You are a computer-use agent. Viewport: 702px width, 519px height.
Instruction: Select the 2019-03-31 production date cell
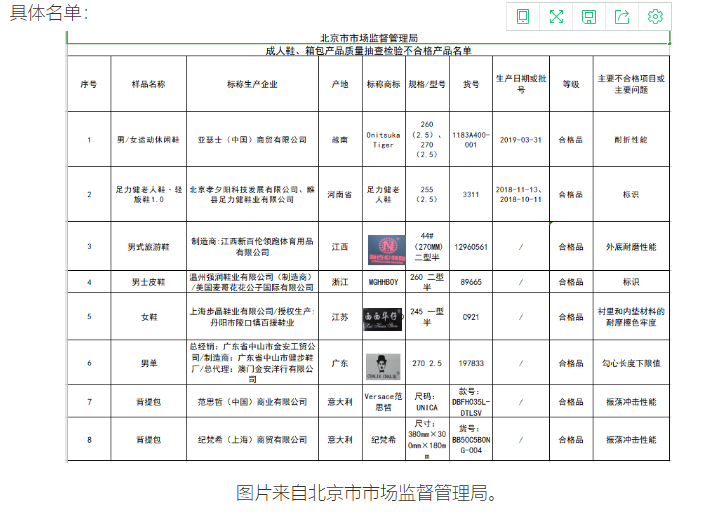520,140
